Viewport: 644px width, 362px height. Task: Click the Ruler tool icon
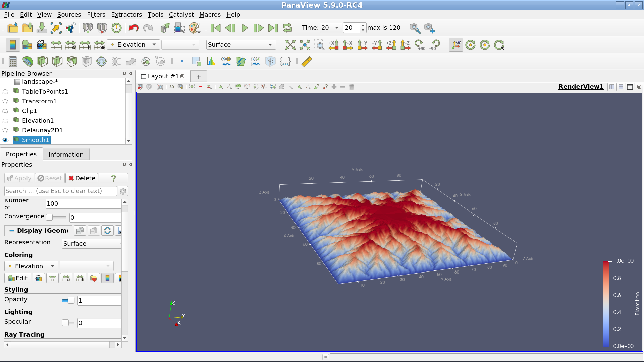point(306,62)
